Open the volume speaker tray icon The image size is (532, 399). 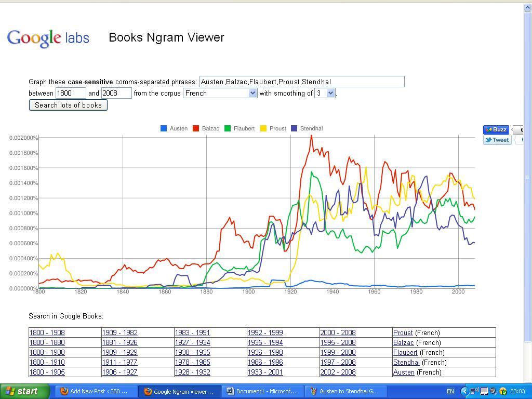pyautogui.click(x=493, y=391)
